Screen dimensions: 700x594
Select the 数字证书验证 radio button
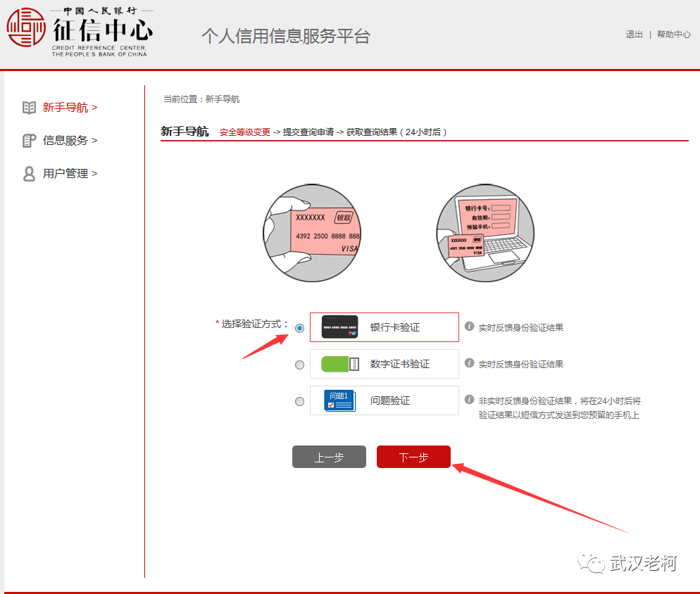tap(299, 365)
